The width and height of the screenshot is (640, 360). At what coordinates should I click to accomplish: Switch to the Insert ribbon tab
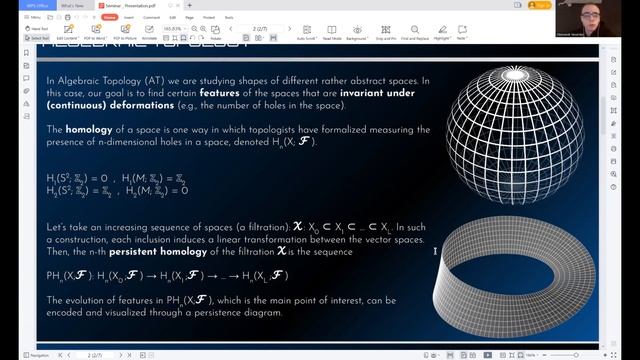(x=129, y=18)
